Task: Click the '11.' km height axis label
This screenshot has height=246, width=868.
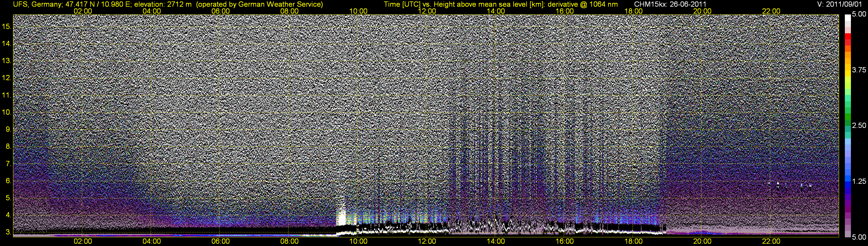Action: [7, 95]
